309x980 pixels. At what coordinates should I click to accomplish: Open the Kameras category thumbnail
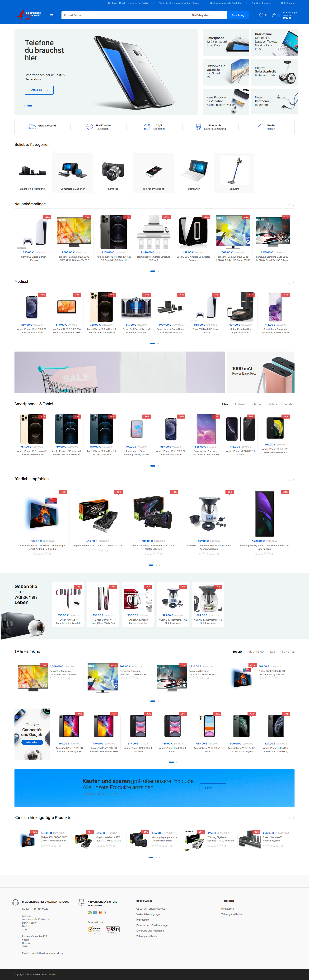tap(113, 173)
